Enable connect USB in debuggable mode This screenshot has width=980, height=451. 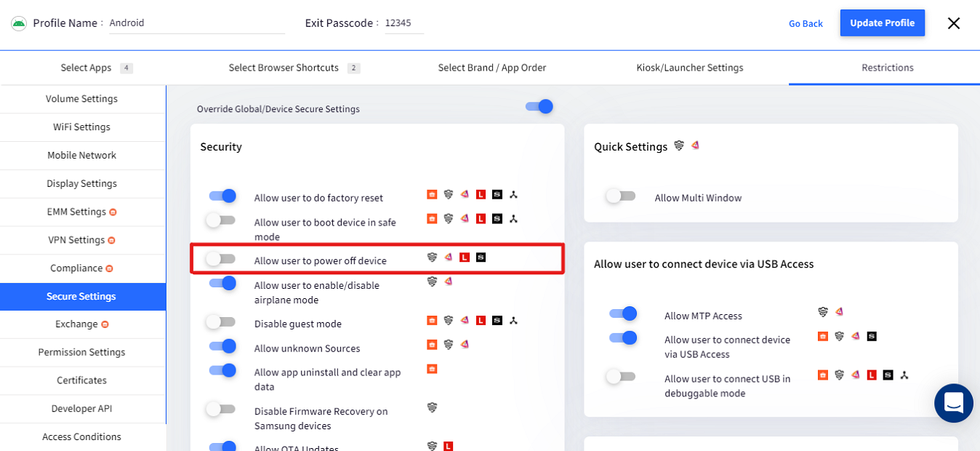point(621,376)
